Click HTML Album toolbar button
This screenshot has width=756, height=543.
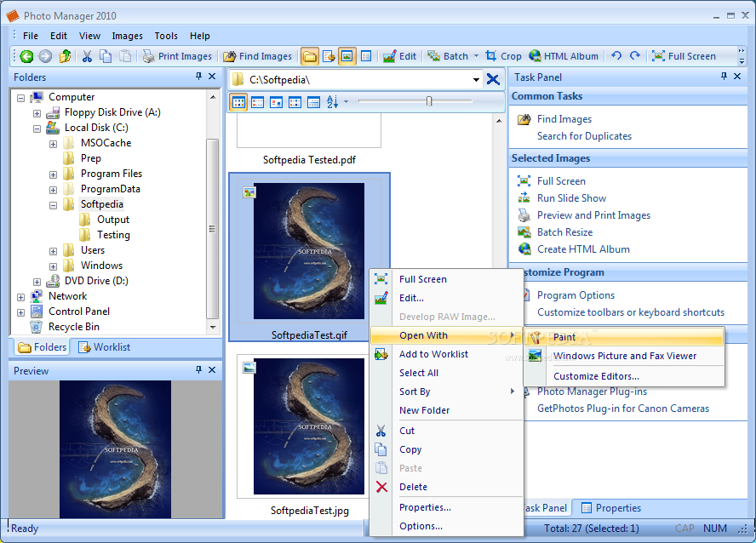pyautogui.click(x=564, y=56)
